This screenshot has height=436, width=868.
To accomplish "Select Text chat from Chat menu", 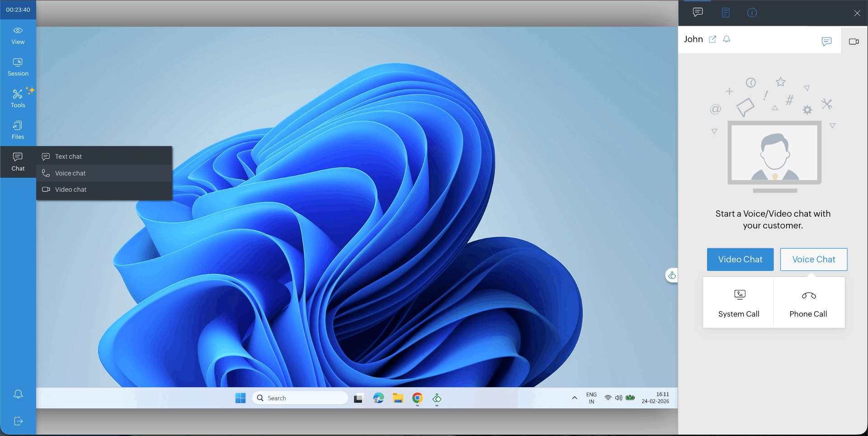I will tap(68, 156).
